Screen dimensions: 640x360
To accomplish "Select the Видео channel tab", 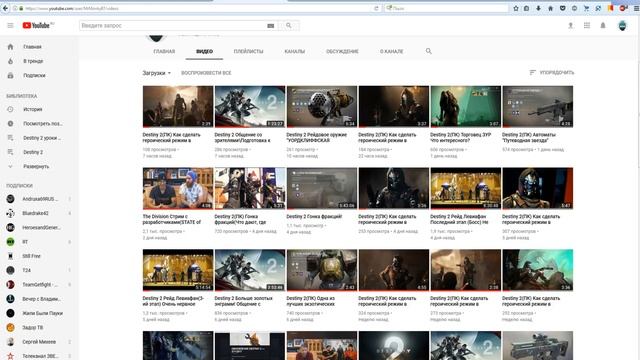I will 204,51.
